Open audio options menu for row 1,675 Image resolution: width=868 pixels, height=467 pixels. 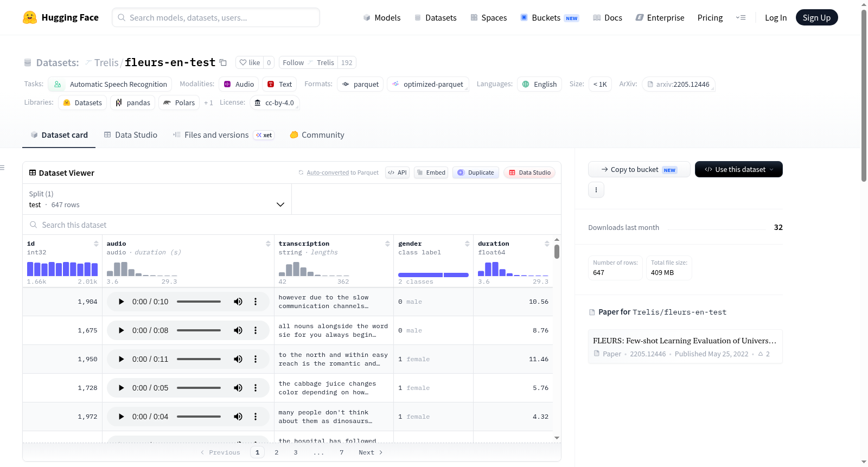256,330
